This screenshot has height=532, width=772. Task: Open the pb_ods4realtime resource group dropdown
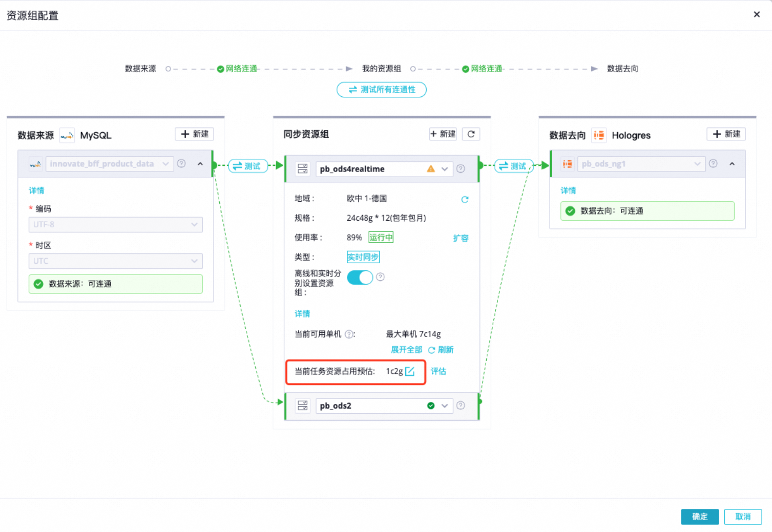coord(384,169)
